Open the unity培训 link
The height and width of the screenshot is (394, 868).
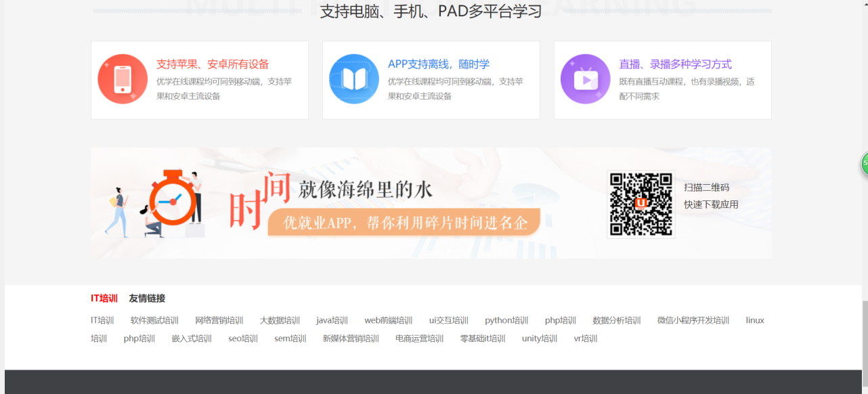click(539, 338)
